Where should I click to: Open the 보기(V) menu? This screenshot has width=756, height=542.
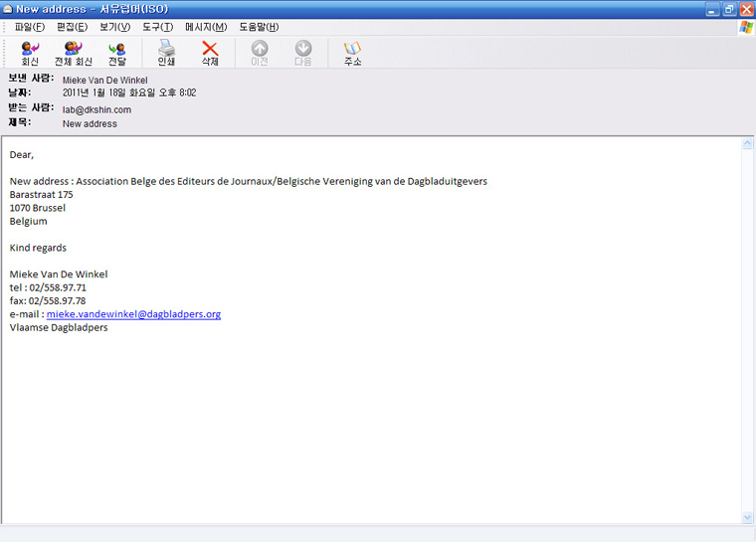pos(114,27)
